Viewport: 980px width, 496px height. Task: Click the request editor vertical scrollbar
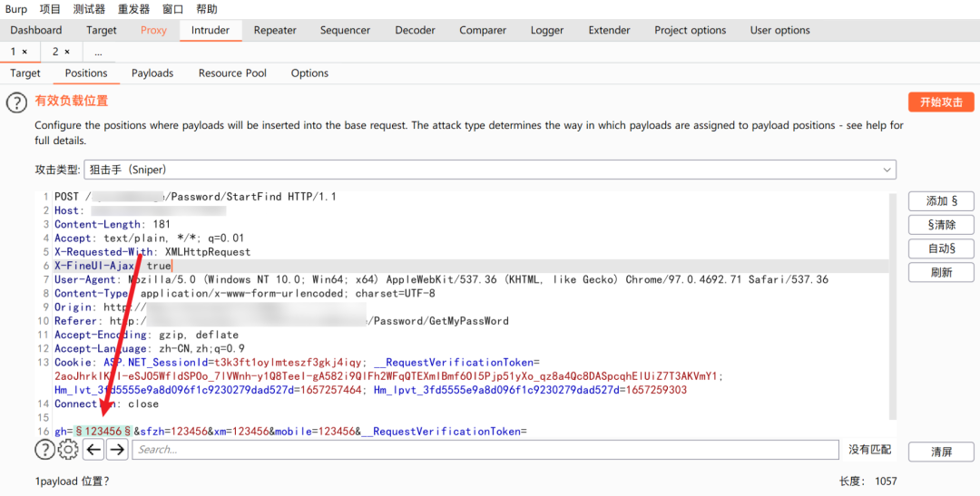[893, 306]
